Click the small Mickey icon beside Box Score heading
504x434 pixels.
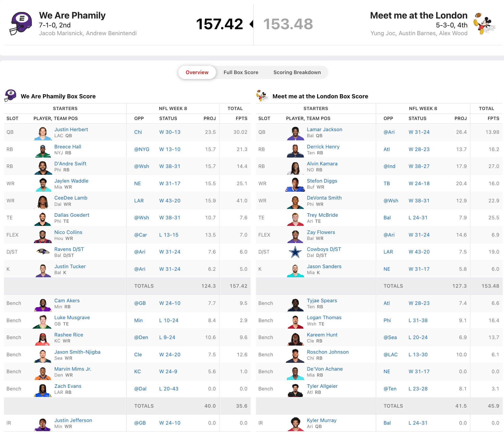click(262, 96)
